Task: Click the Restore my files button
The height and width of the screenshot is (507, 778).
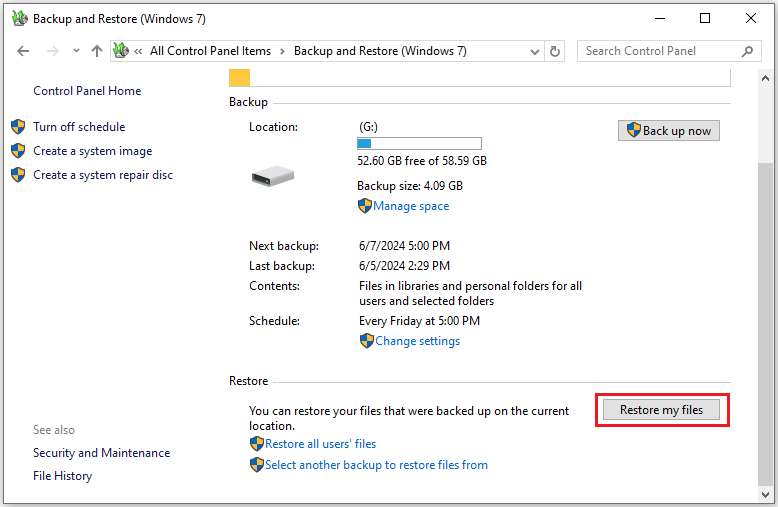Action: point(661,410)
